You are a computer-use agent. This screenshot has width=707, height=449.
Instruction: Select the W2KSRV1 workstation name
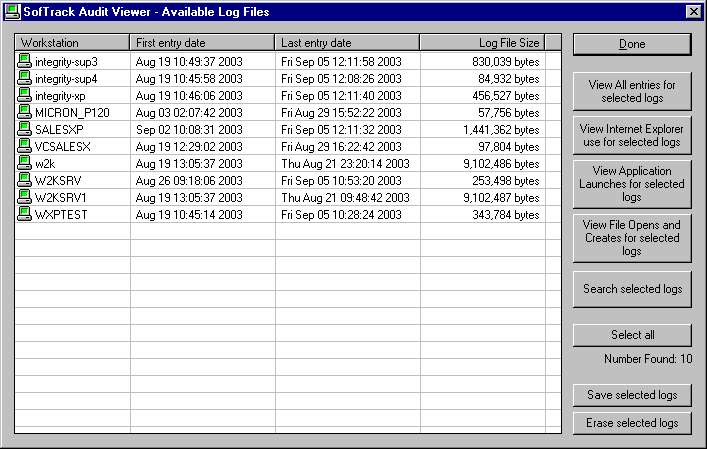(x=61, y=198)
